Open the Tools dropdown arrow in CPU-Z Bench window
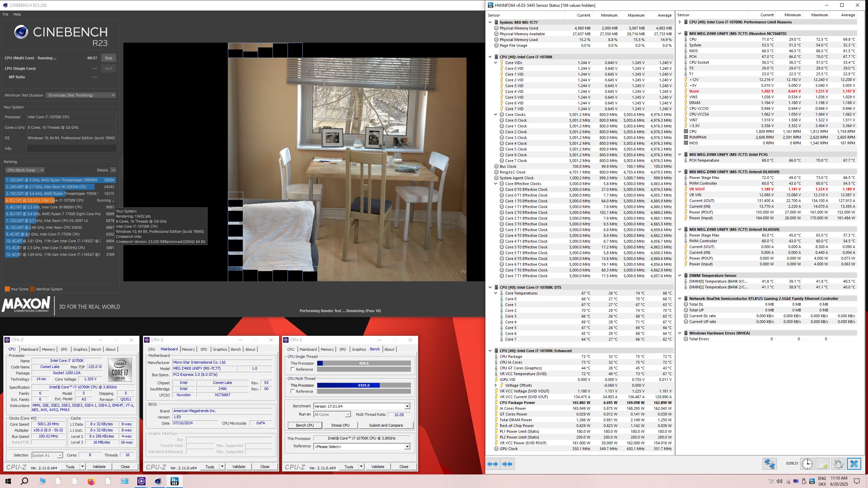 click(361, 467)
